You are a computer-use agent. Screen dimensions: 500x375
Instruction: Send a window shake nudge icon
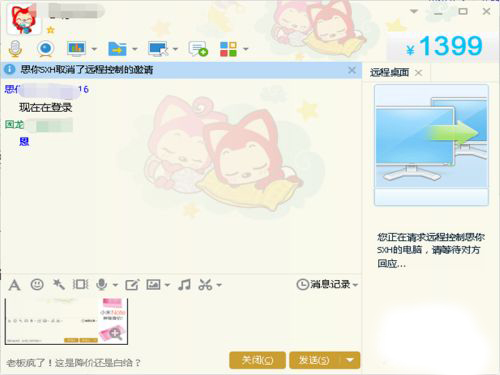point(80,284)
